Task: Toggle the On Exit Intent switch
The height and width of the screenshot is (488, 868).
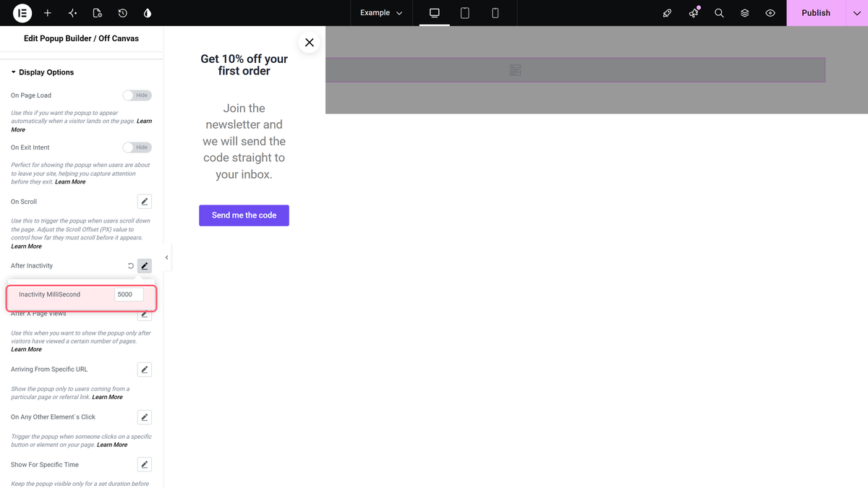Action: click(137, 147)
